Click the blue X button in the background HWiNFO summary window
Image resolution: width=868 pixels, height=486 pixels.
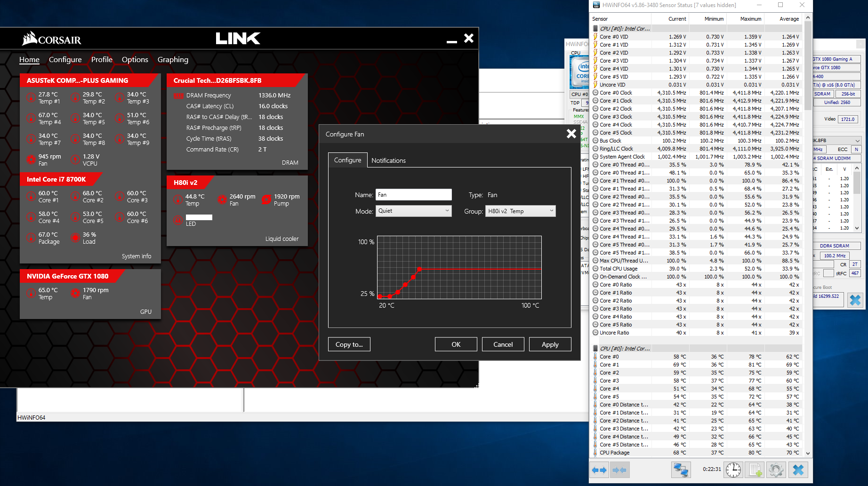[855, 300]
